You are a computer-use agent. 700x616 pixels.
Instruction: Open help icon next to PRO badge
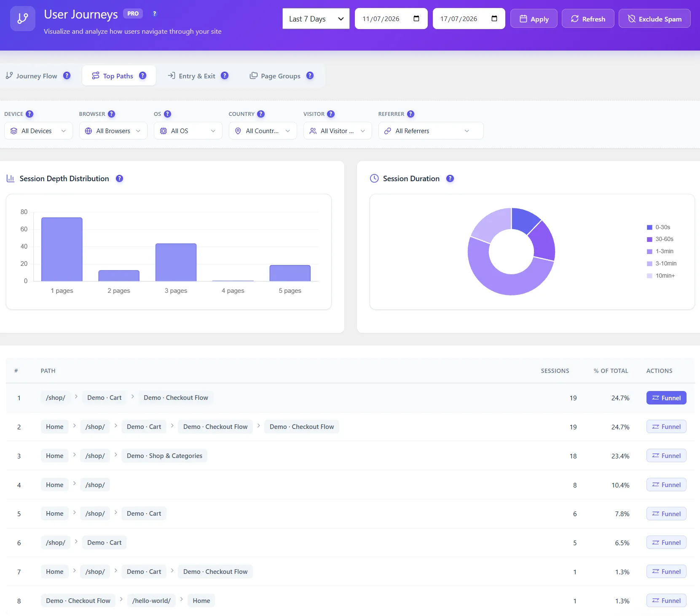155,13
